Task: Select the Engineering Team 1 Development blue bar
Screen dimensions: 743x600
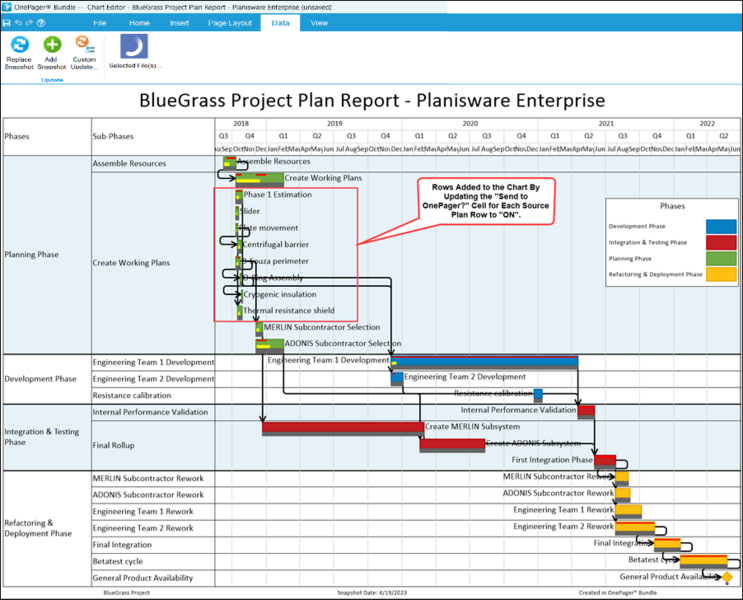Action: click(x=484, y=363)
